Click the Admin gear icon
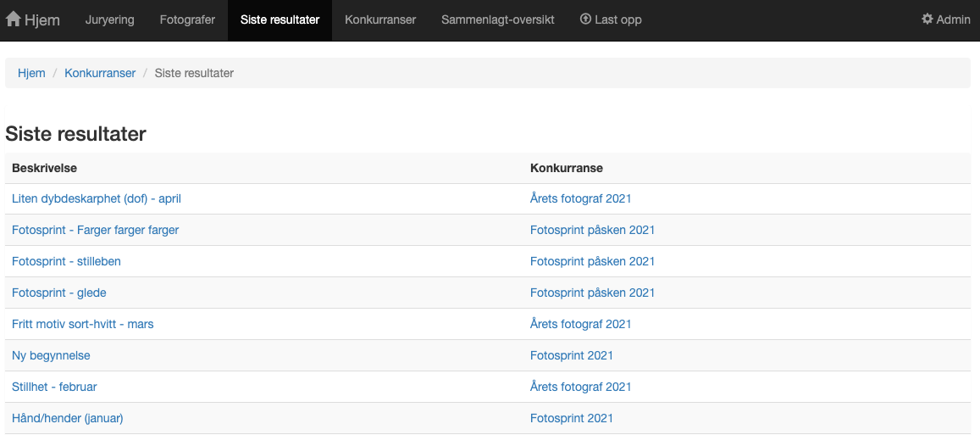This screenshot has width=980, height=435. click(927, 19)
